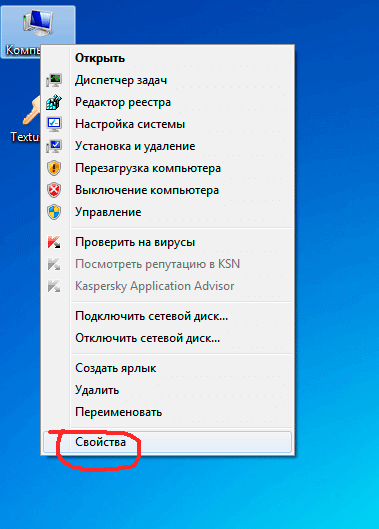This screenshot has height=529, width=379.
Task: Select Проверить на вирусы
Action: click(167, 242)
